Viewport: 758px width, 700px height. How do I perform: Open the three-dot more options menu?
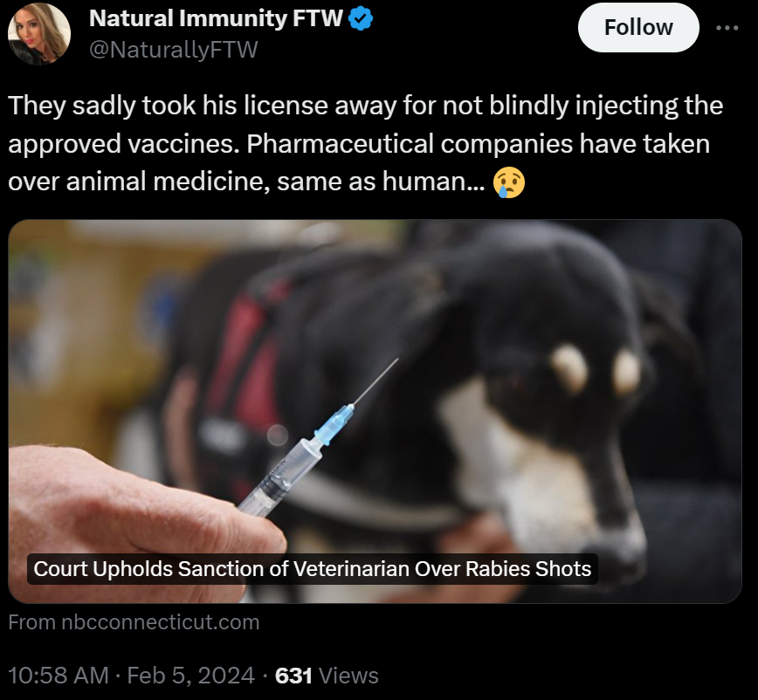[x=727, y=28]
